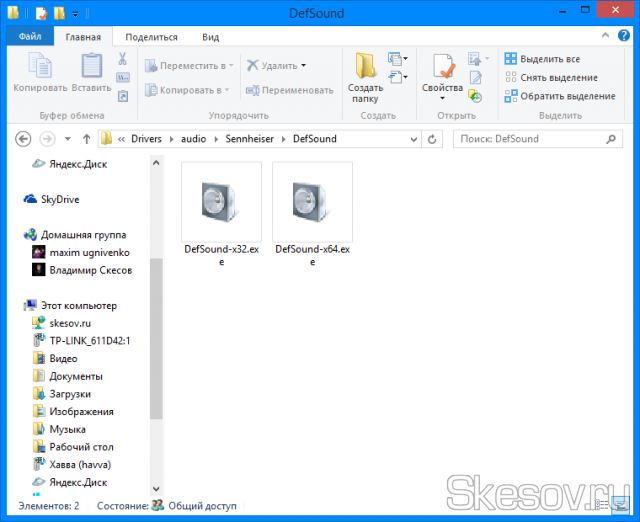This screenshot has height=522, width=640.
Task: Refresh the folder view in address bar
Action: pyautogui.click(x=432, y=139)
